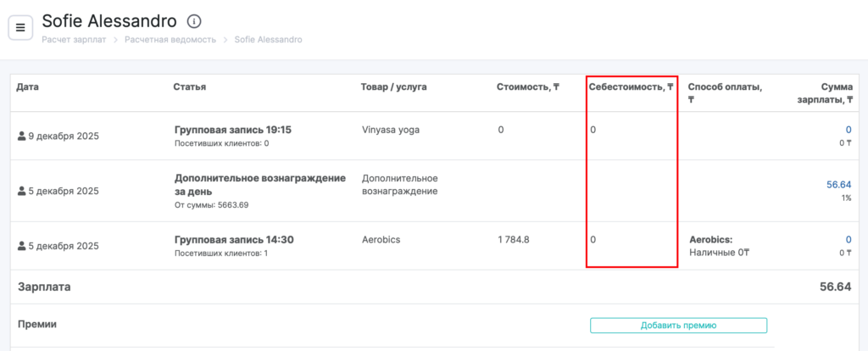Click the info icon beside Sofie Alessandro

coord(194,21)
